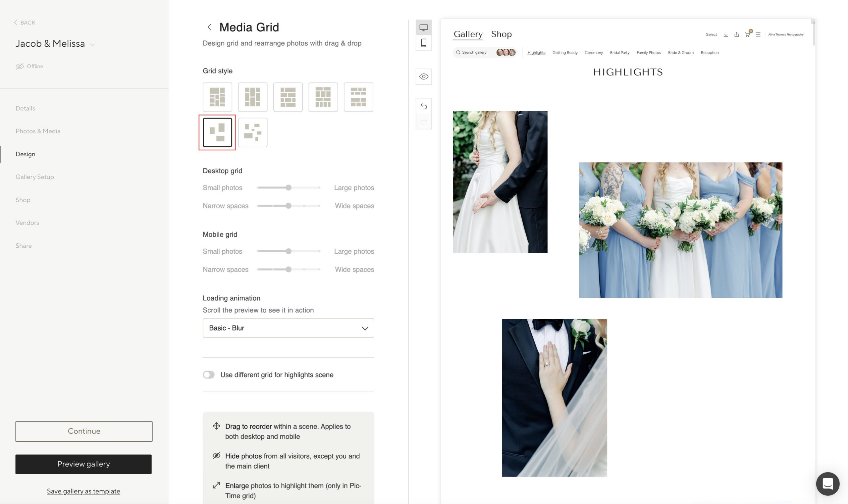The width and height of the screenshot is (848, 504).
Task: Undo the last grid change
Action: pyautogui.click(x=424, y=106)
